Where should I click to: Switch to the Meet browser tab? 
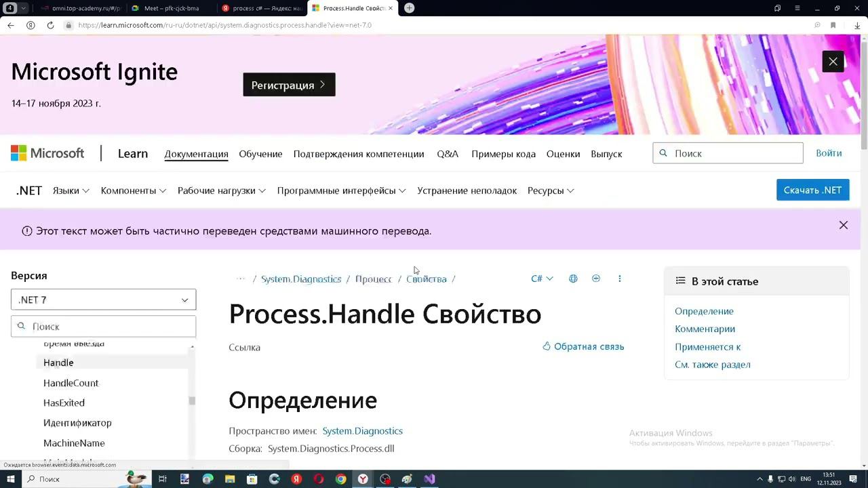pos(171,8)
